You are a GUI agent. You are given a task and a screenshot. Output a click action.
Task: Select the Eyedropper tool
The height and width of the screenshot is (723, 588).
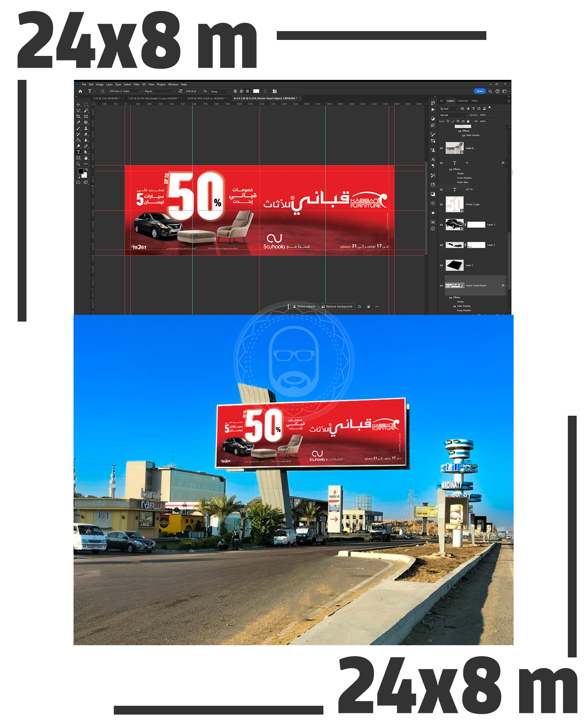(x=78, y=122)
